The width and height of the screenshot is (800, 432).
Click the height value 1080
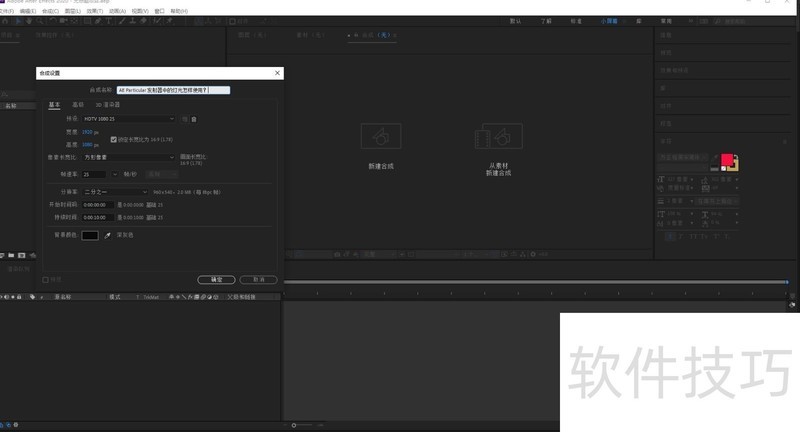87,145
